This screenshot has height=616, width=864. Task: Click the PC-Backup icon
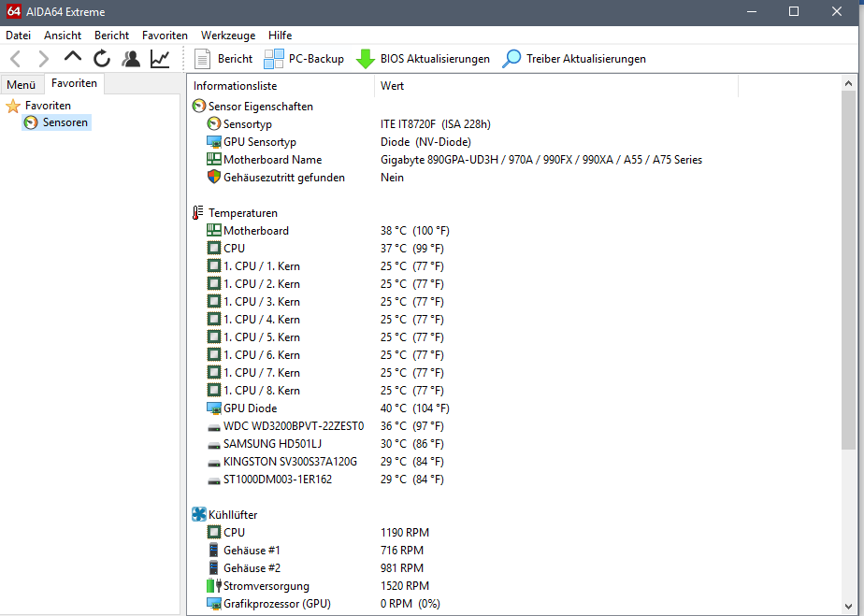(274, 58)
